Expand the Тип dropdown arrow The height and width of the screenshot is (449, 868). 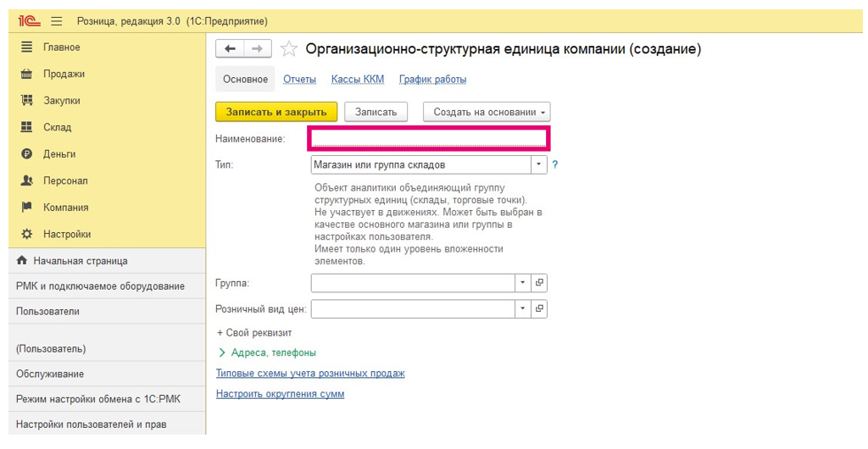(x=538, y=164)
